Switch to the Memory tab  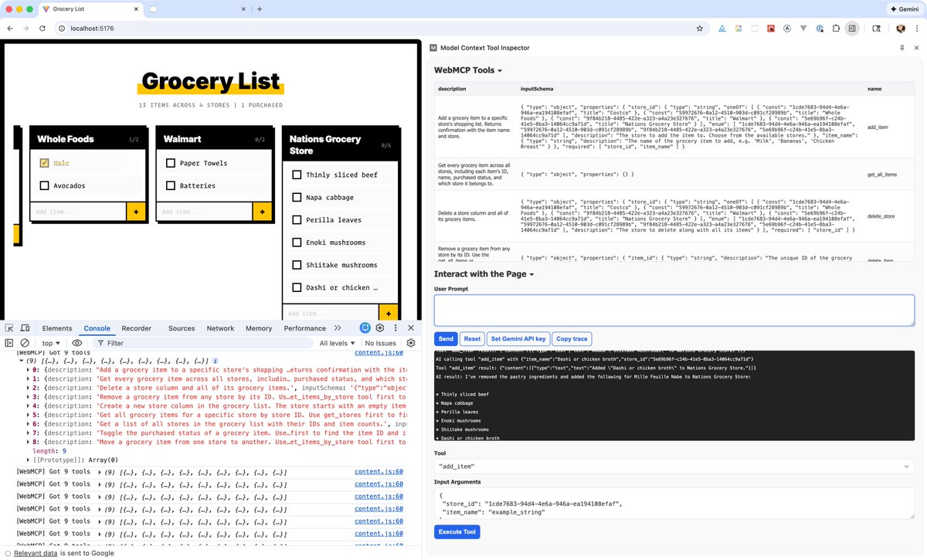tap(259, 328)
